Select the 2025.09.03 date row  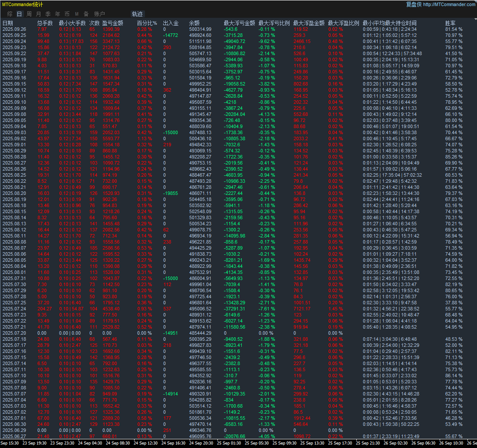(14, 132)
